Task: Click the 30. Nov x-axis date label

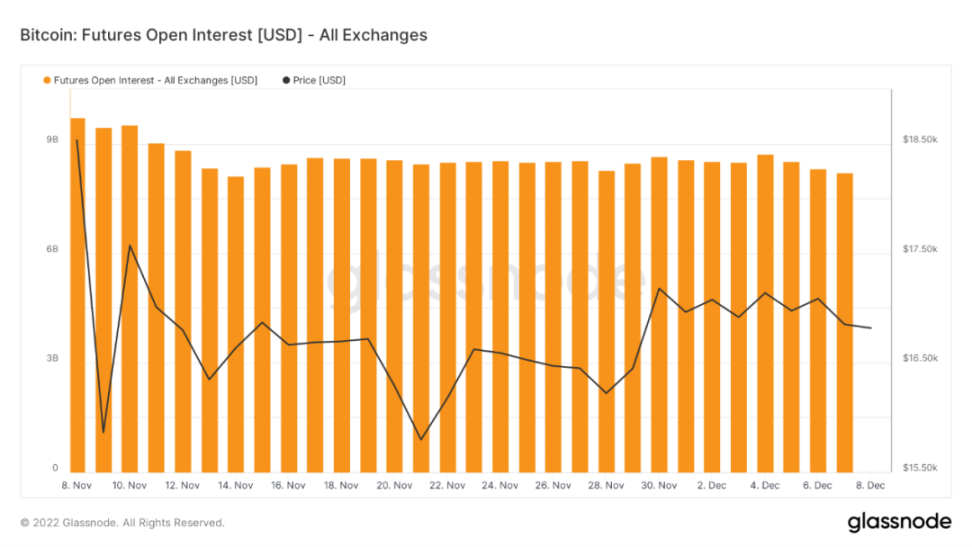Action: tap(658, 486)
